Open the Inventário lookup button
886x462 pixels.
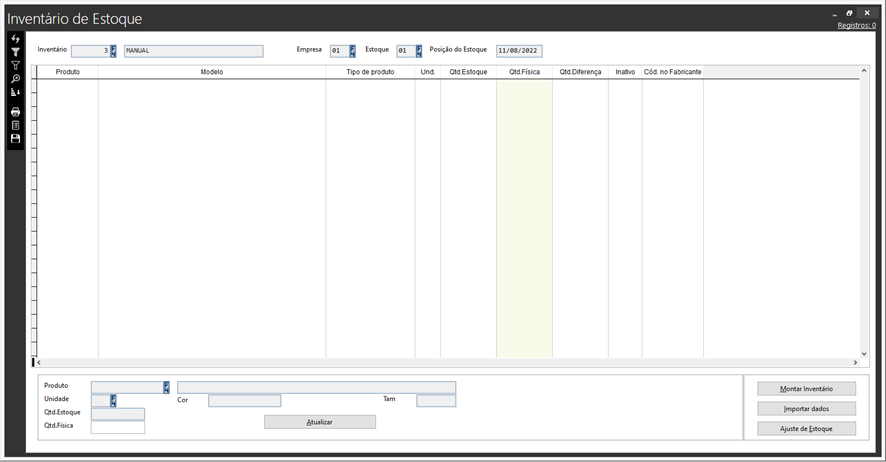[113, 51]
